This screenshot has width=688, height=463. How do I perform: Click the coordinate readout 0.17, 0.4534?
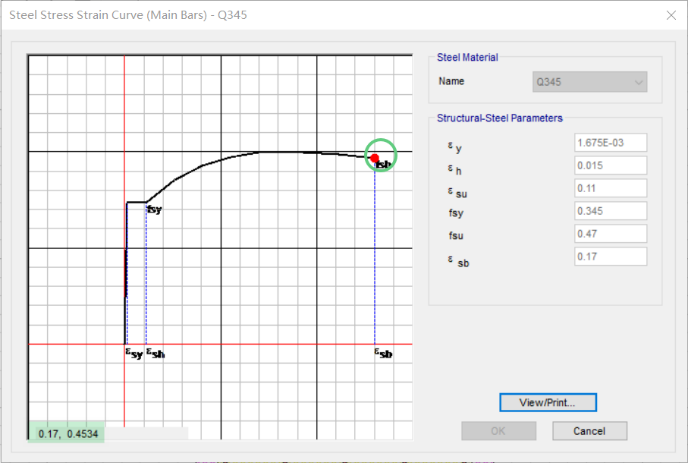(68, 433)
